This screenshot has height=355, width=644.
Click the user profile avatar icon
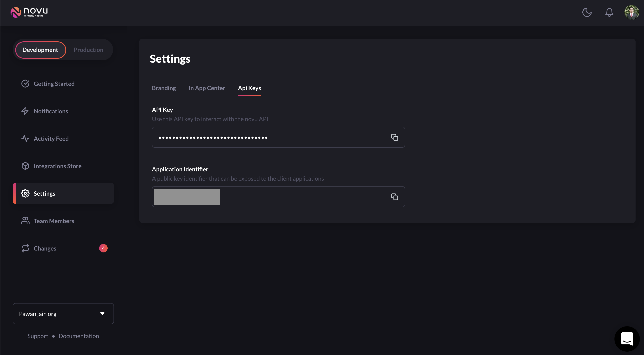[631, 12]
